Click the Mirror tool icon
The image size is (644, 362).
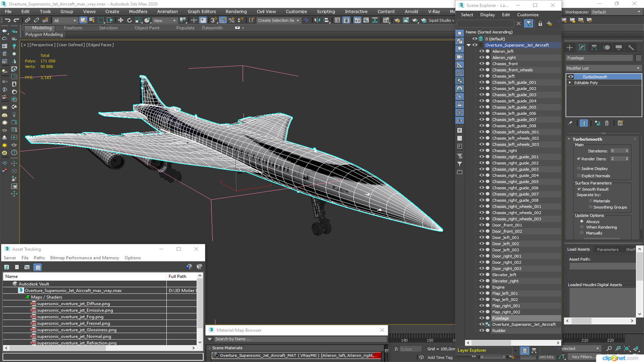pos(317,20)
